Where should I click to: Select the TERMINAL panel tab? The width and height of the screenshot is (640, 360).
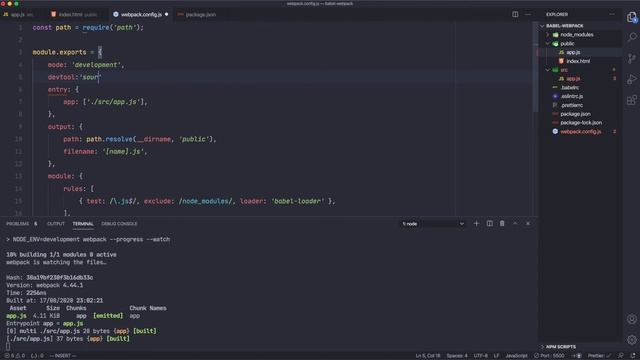coord(83,224)
